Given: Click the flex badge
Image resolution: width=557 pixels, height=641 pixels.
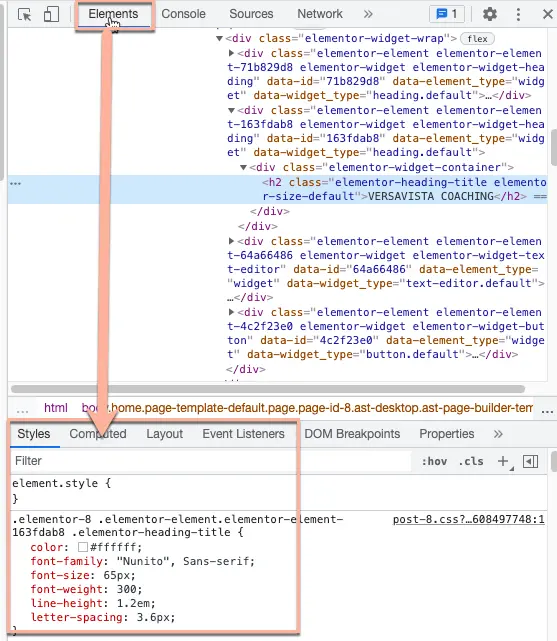Looking at the screenshot, I should tap(477, 39).
